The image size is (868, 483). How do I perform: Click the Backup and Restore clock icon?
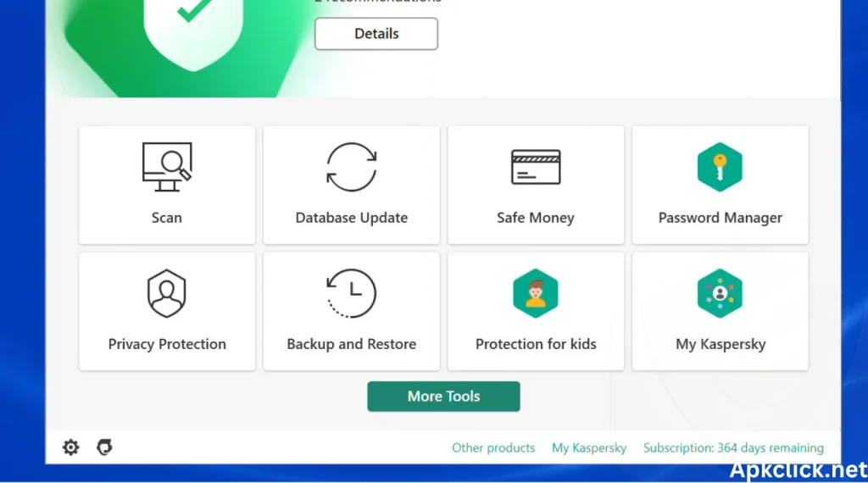click(352, 294)
